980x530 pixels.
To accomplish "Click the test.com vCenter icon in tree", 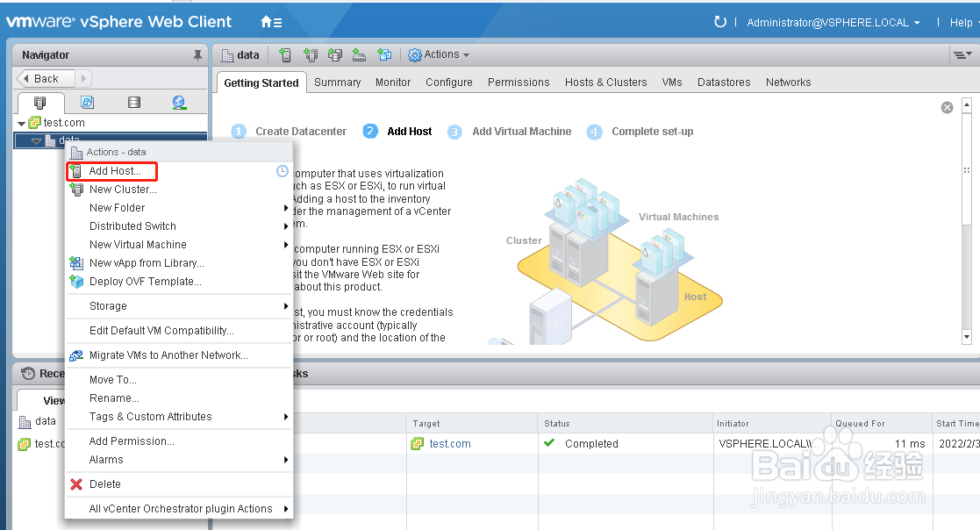I will tap(35, 123).
